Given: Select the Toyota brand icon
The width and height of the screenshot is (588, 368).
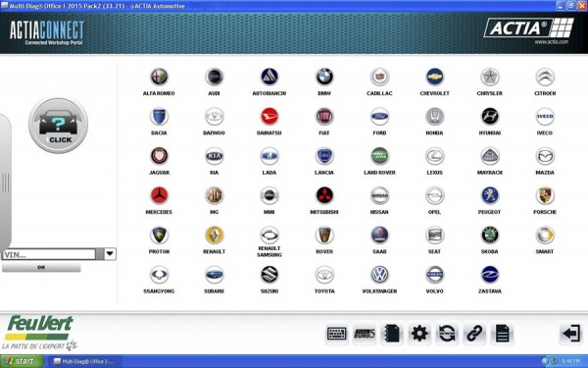Looking at the screenshot, I should (x=324, y=275).
